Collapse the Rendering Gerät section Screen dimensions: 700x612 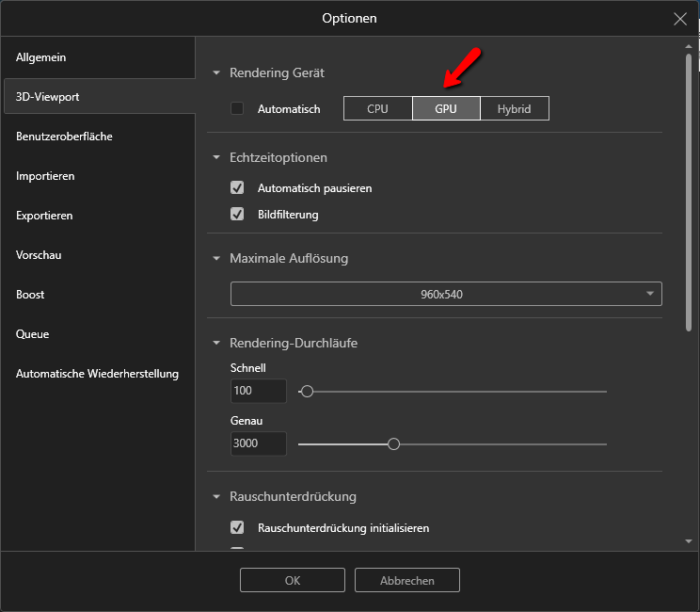point(216,73)
